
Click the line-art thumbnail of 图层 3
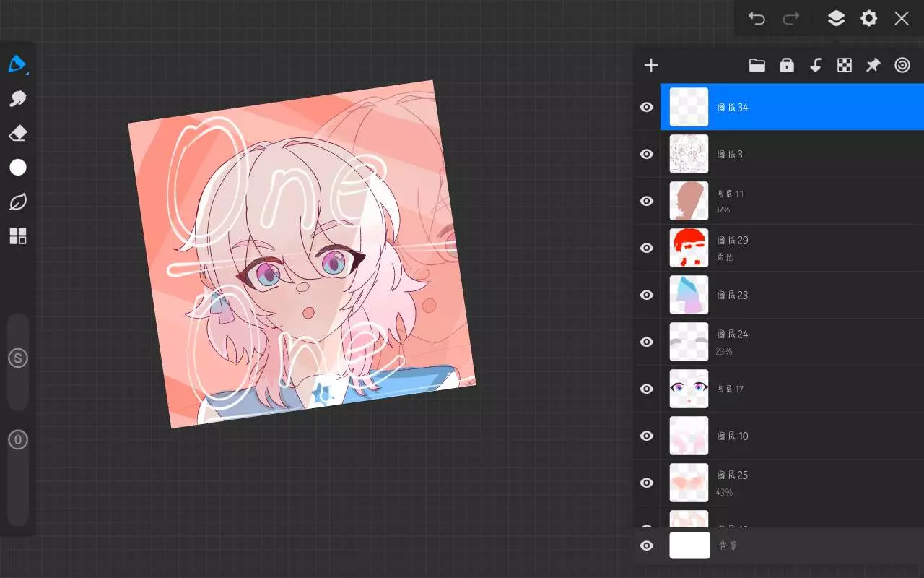click(689, 154)
